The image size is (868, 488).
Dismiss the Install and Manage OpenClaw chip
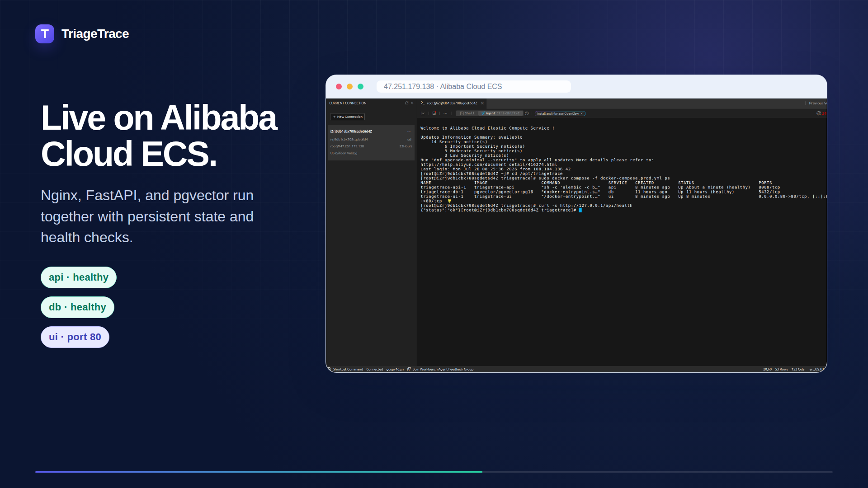click(x=582, y=114)
